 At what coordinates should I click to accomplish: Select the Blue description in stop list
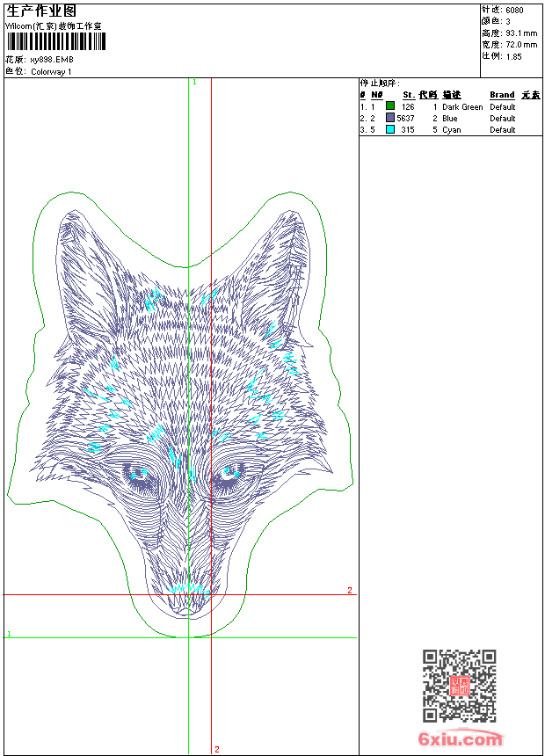pos(450,119)
